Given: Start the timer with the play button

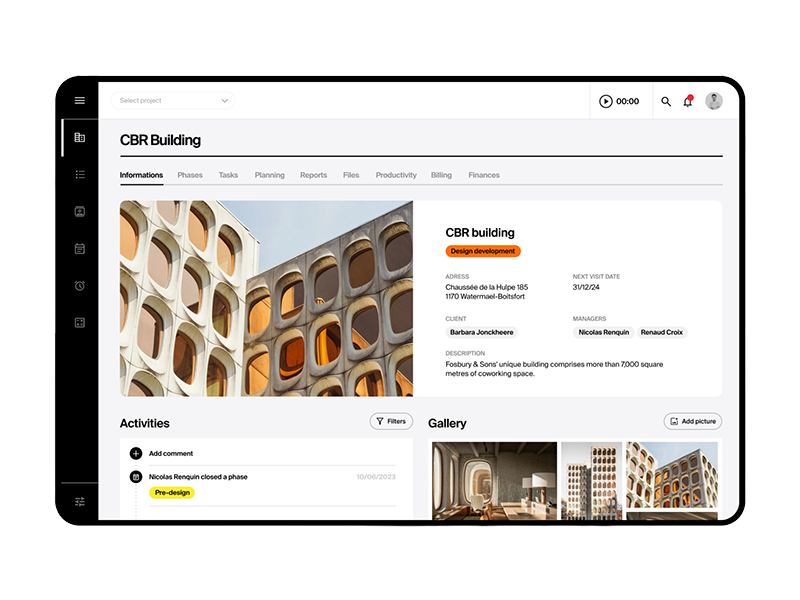Looking at the screenshot, I should (606, 101).
